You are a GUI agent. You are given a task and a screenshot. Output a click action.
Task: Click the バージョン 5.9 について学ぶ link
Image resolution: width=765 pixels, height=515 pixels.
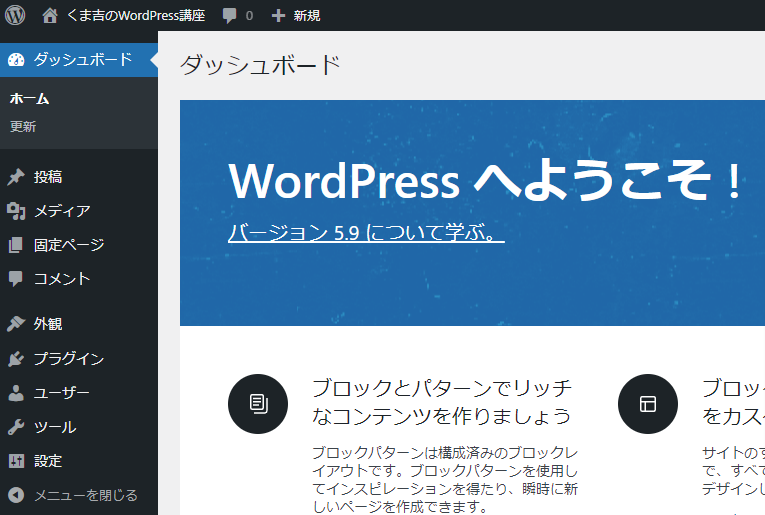pyautogui.click(x=366, y=233)
